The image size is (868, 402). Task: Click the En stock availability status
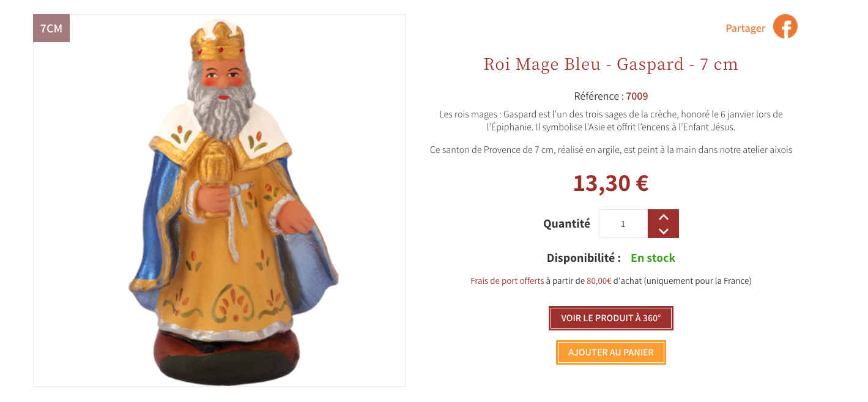click(653, 258)
